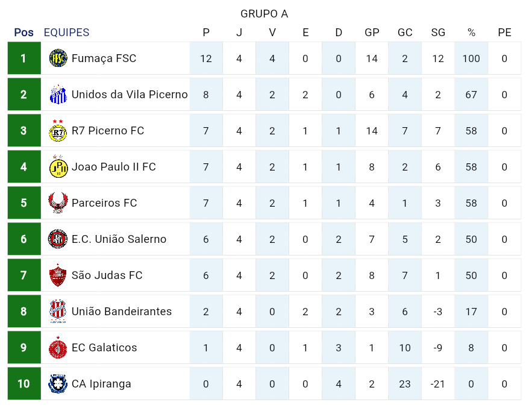
Task: Click the Unidos da Vila Picerno logo
Action: click(x=58, y=95)
